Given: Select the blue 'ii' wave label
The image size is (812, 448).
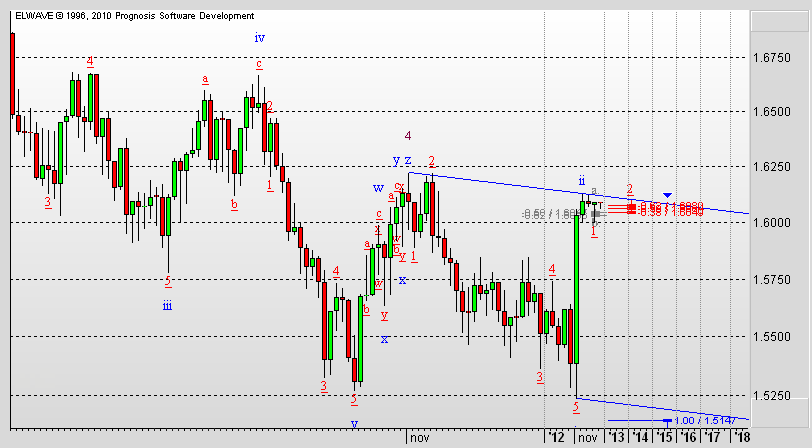Looking at the screenshot, I should pyautogui.click(x=581, y=180).
